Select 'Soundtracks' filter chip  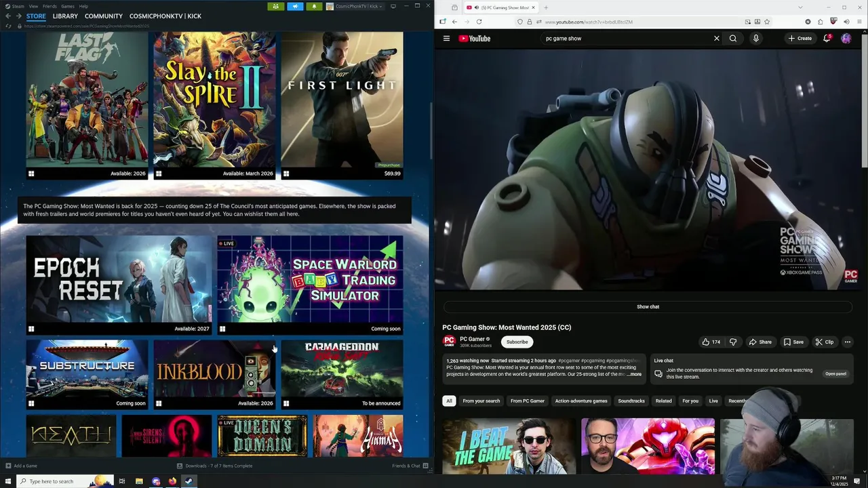(631, 401)
